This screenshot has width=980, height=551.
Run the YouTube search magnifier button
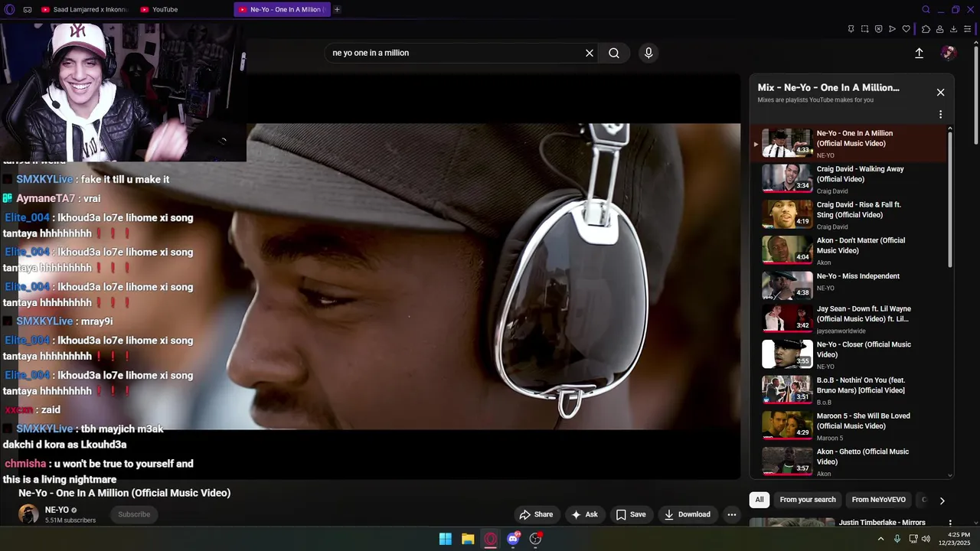click(614, 53)
